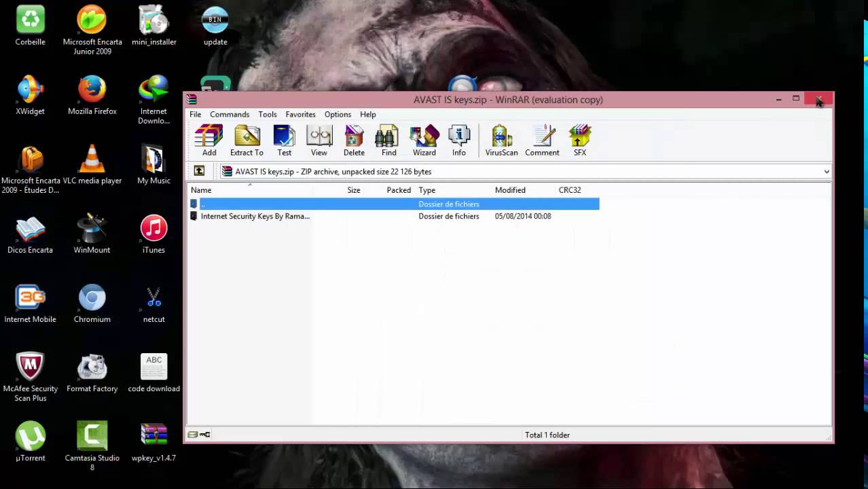The image size is (868, 489).
Task: Open the Options menu
Action: coord(338,114)
